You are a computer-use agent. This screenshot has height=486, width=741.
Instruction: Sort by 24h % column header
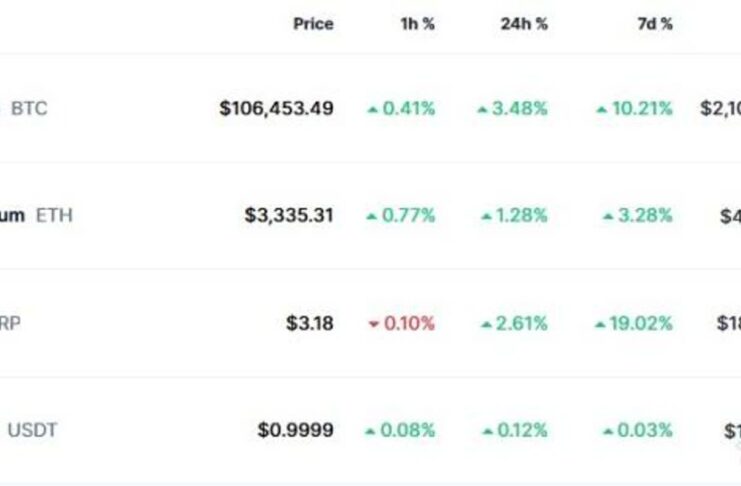[x=524, y=24]
